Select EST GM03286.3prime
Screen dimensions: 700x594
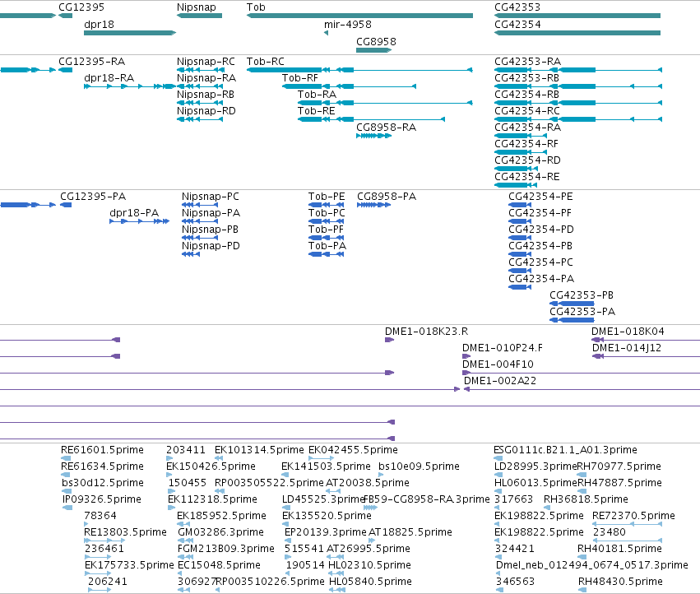pos(220,532)
